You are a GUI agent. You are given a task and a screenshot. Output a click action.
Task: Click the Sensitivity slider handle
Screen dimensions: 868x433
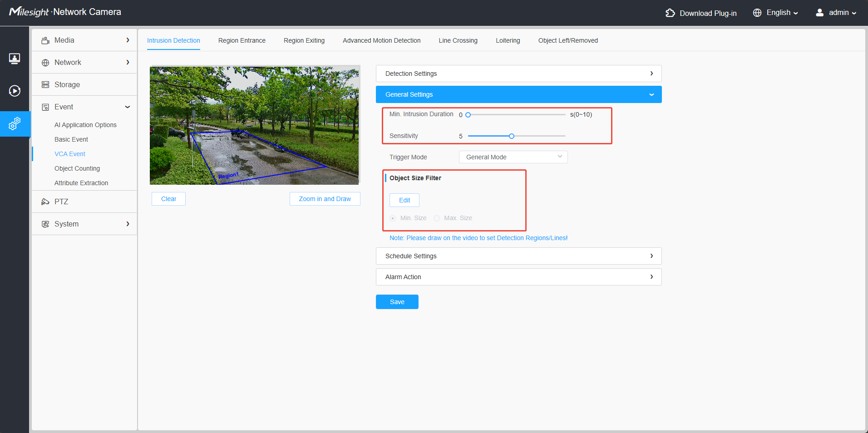coord(512,136)
